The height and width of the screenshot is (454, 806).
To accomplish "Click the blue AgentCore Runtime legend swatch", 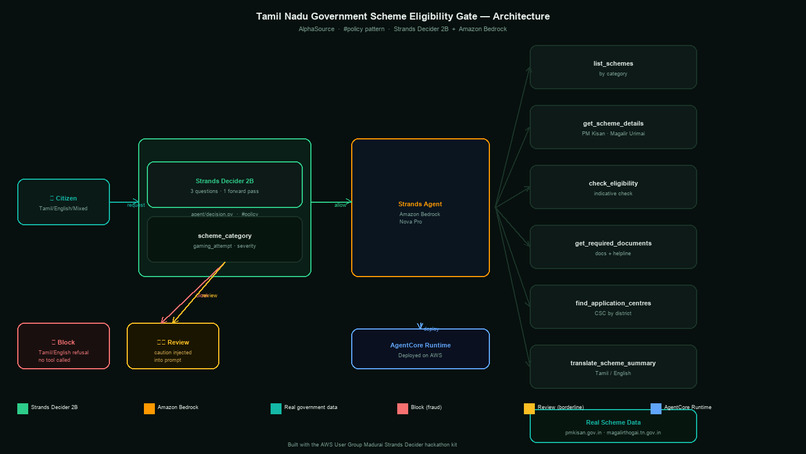I will (x=656, y=408).
